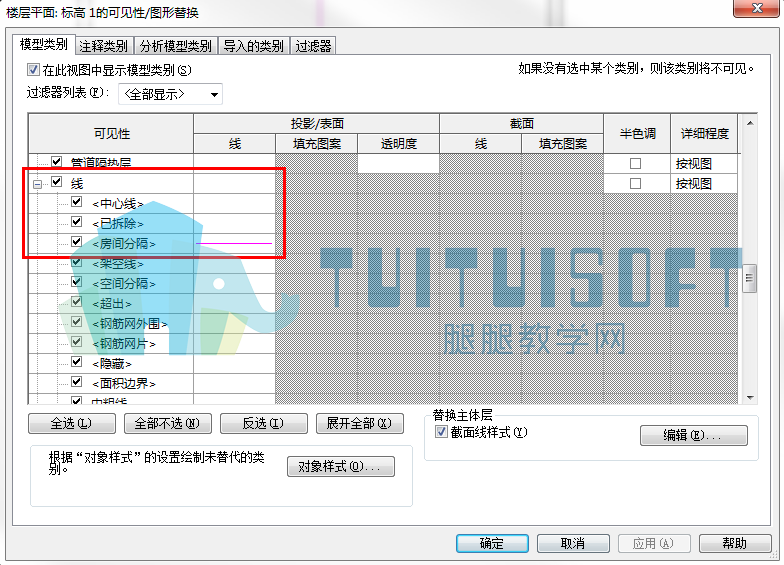
Task: Uncheck visibility of <钢筋网片>
Action: (x=76, y=342)
